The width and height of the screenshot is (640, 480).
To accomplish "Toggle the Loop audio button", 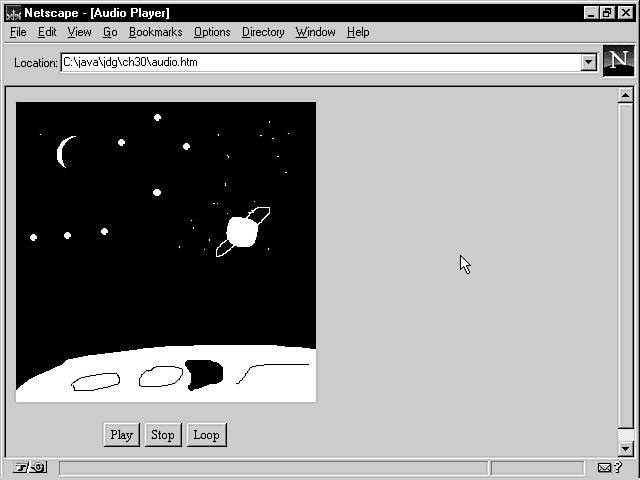I will (206, 435).
